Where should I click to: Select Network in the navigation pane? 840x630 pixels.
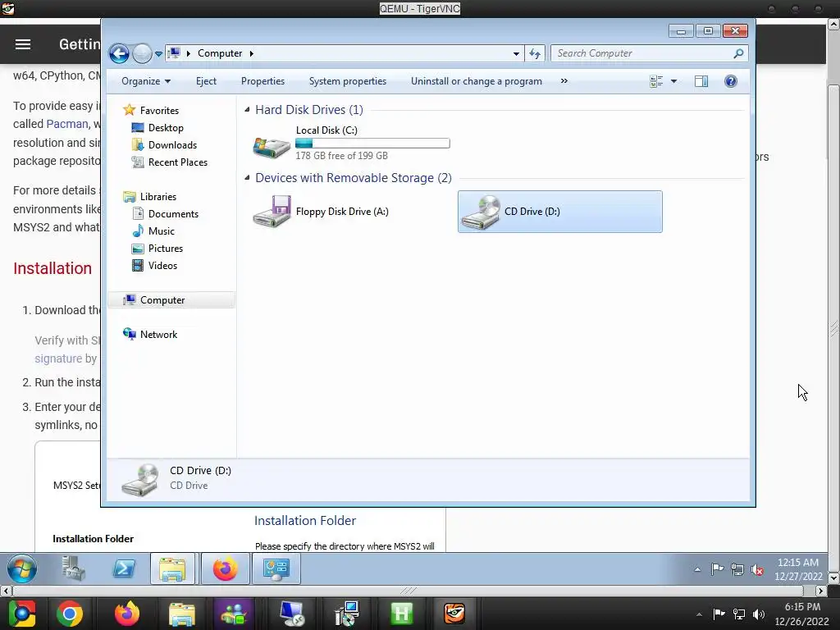coord(158,335)
